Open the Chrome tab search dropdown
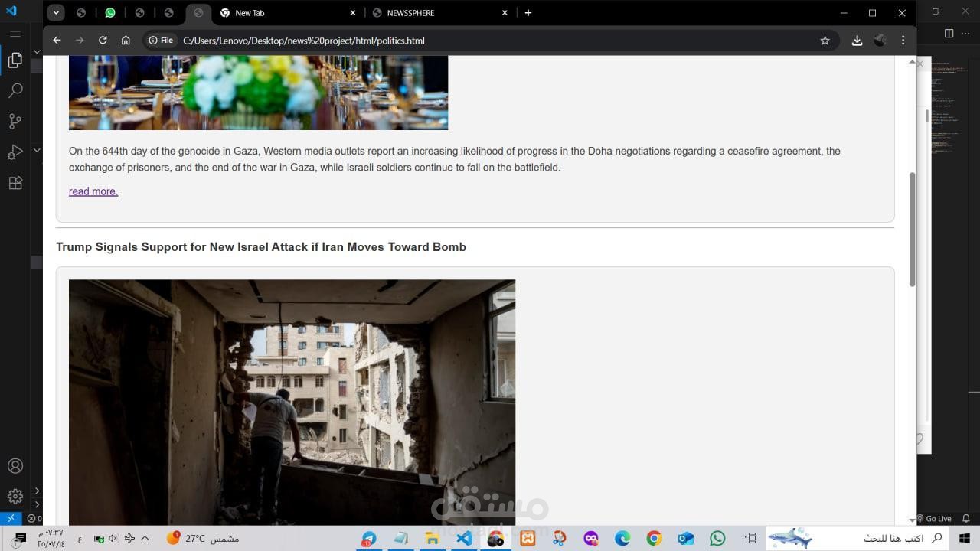980x551 pixels. tap(56, 13)
